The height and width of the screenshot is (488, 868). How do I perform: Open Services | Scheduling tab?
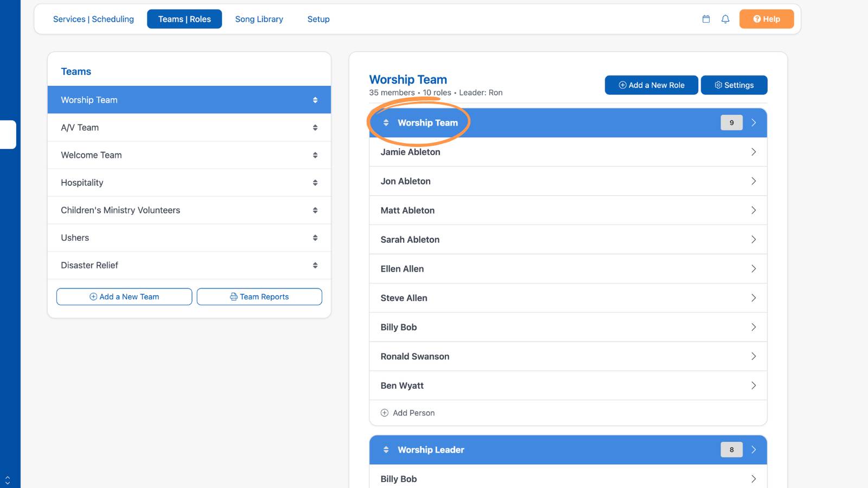[x=93, y=19]
